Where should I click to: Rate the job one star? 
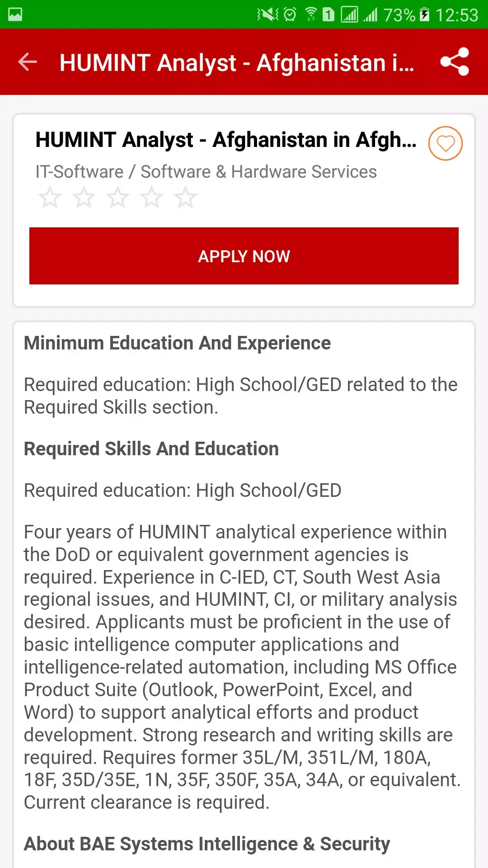coord(50,198)
